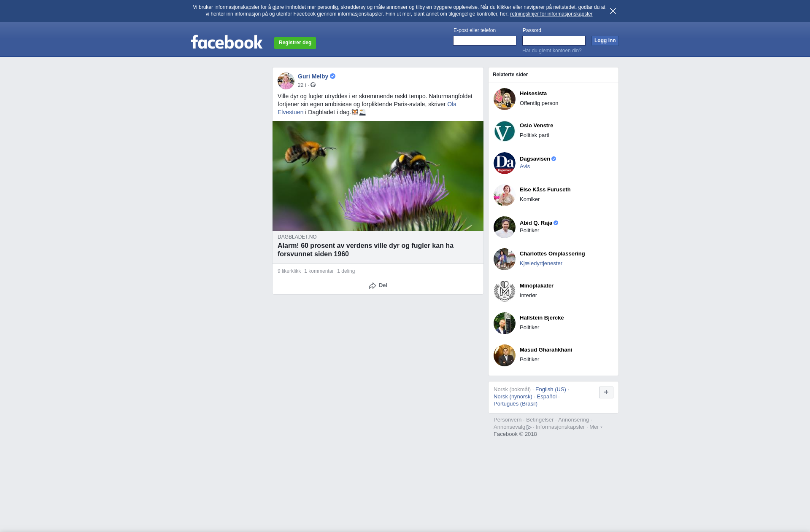Click the plus button for more languages
810x532 pixels.
pyautogui.click(x=606, y=392)
